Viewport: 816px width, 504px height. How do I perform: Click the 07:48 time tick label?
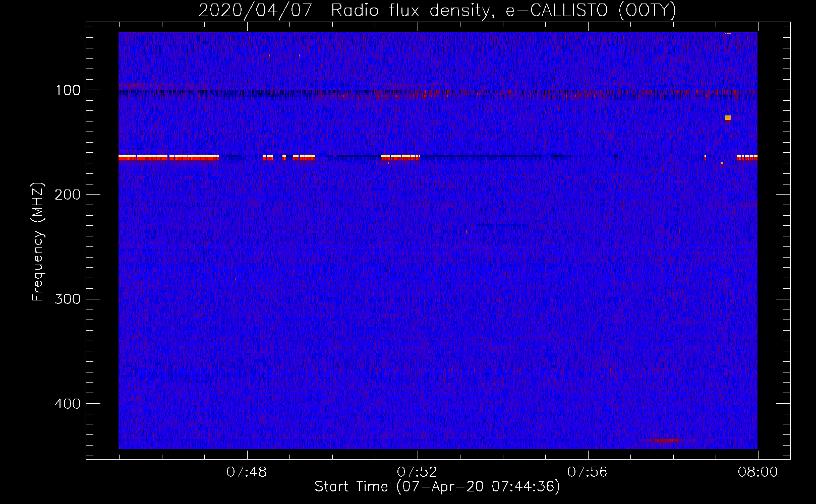point(247,472)
